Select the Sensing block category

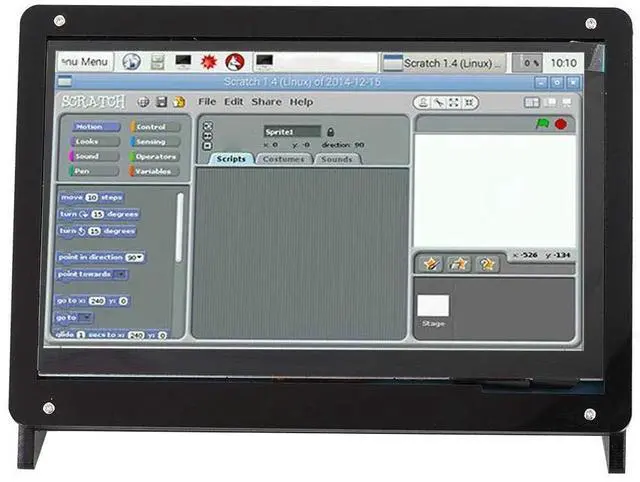pyautogui.click(x=155, y=142)
